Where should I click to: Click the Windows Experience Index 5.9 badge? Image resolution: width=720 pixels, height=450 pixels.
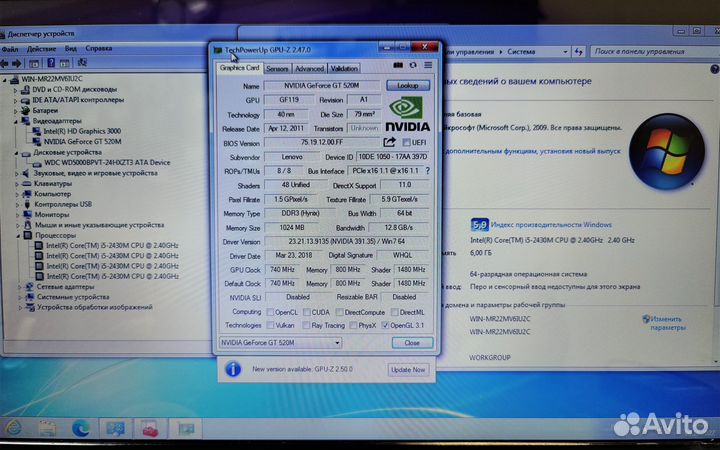479,225
